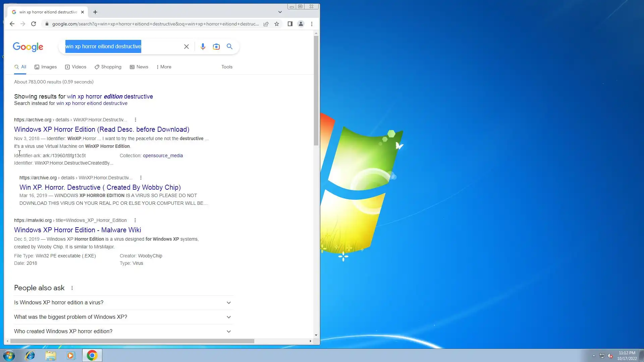Image resolution: width=644 pixels, height=362 pixels.
Task: Clear the search box with X
Action: (186, 47)
